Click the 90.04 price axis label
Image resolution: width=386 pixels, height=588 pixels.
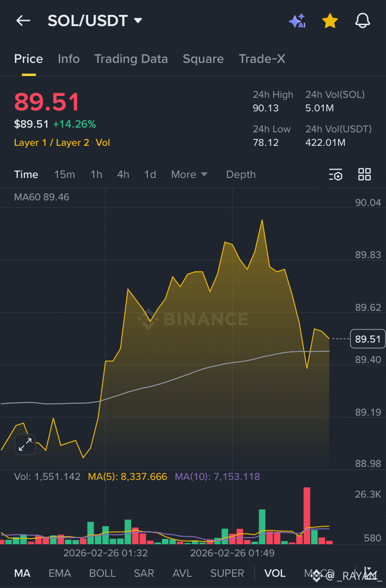[368, 203]
